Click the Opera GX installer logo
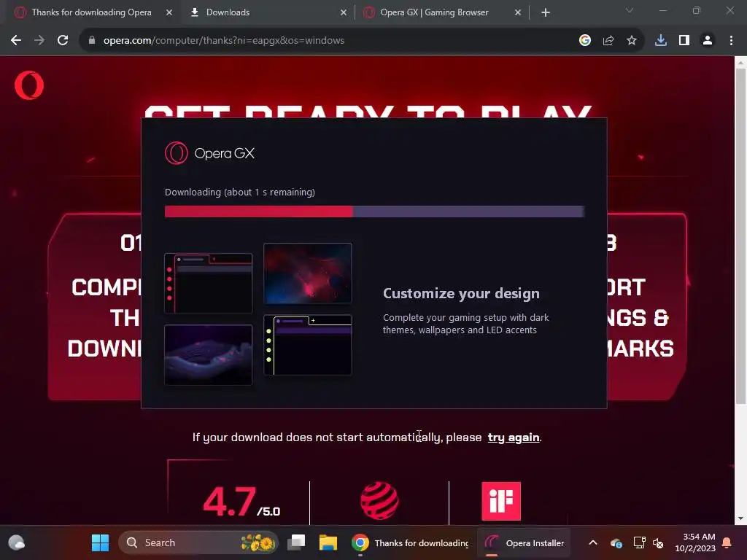Image resolution: width=747 pixels, height=560 pixels. [177, 153]
